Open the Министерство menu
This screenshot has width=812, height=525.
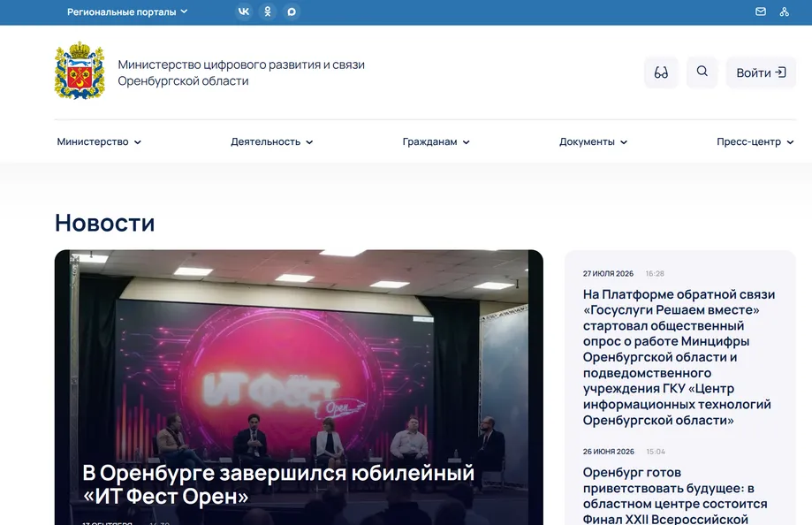tap(99, 141)
